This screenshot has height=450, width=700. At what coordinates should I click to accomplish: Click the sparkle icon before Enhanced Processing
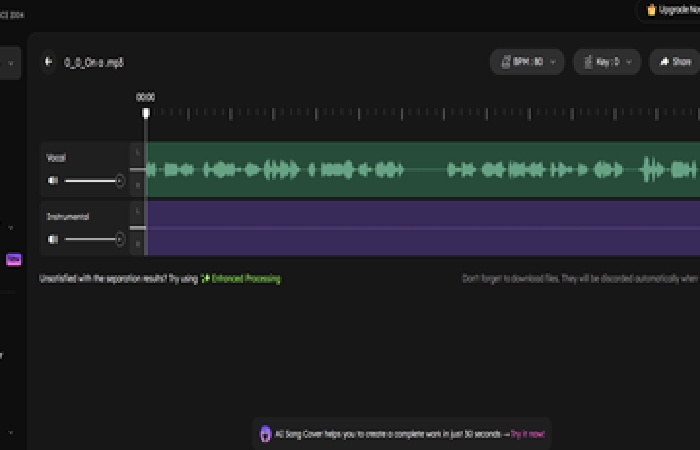205,279
